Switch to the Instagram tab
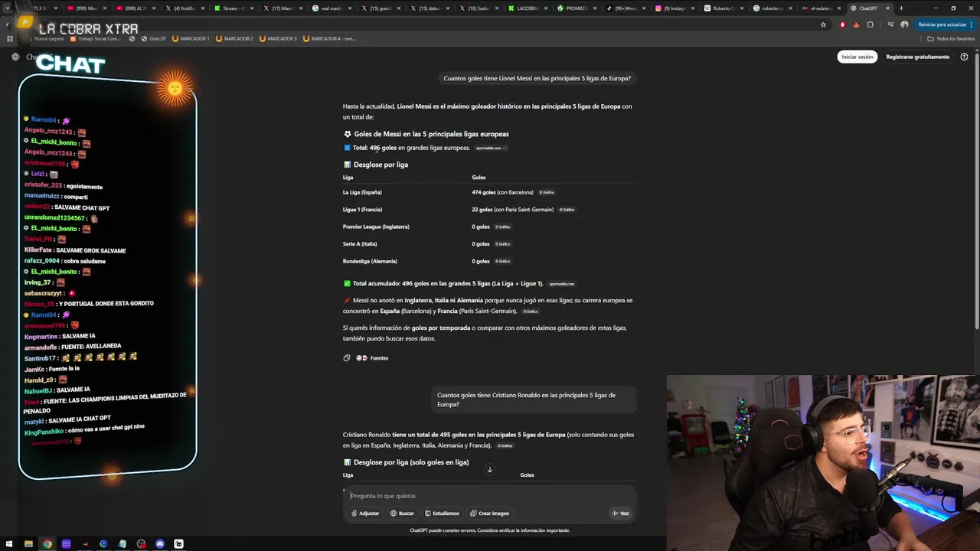 click(x=674, y=8)
